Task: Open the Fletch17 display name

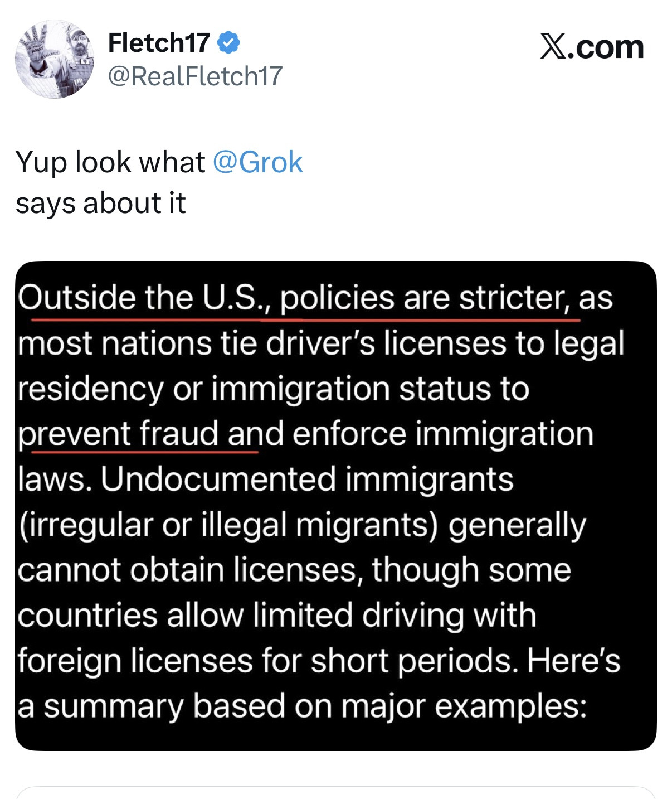Action: point(159,43)
